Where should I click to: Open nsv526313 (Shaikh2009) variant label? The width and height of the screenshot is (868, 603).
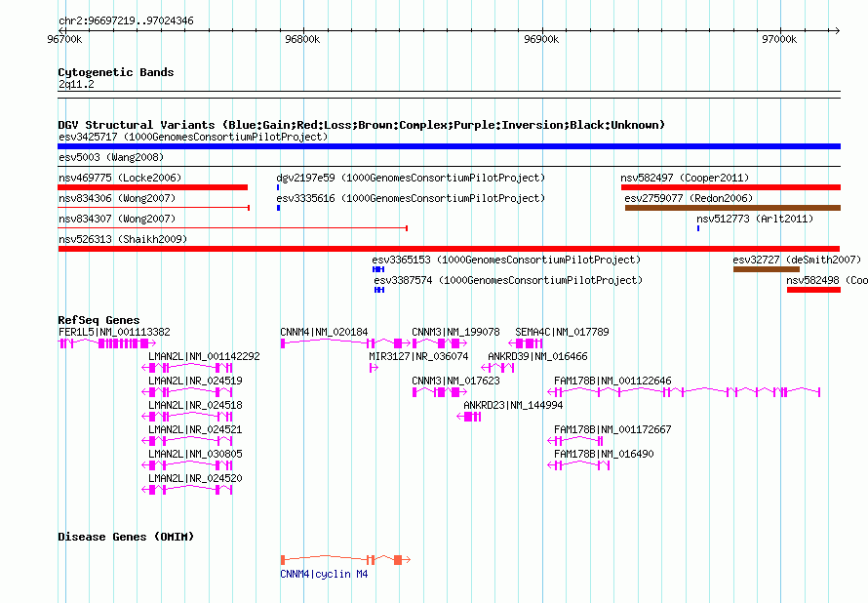pyautogui.click(x=123, y=239)
